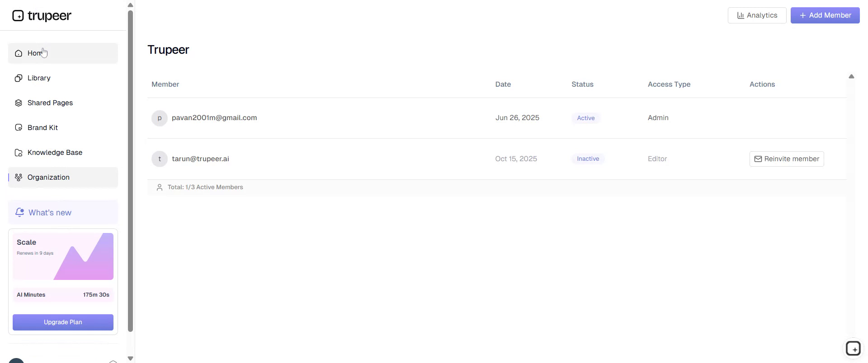Click the Access Type column header
Screen dimensions: 868x363
pyautogui.click(x=669, y=84)
